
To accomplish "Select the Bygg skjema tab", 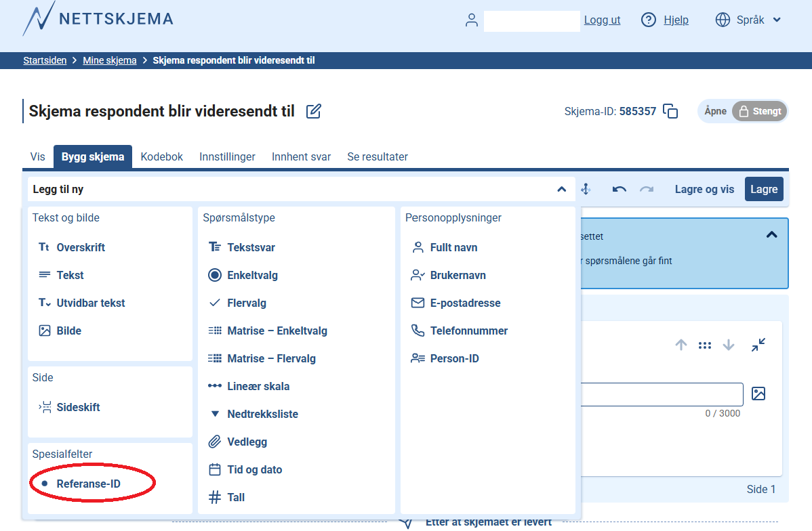I will [93, 157].
